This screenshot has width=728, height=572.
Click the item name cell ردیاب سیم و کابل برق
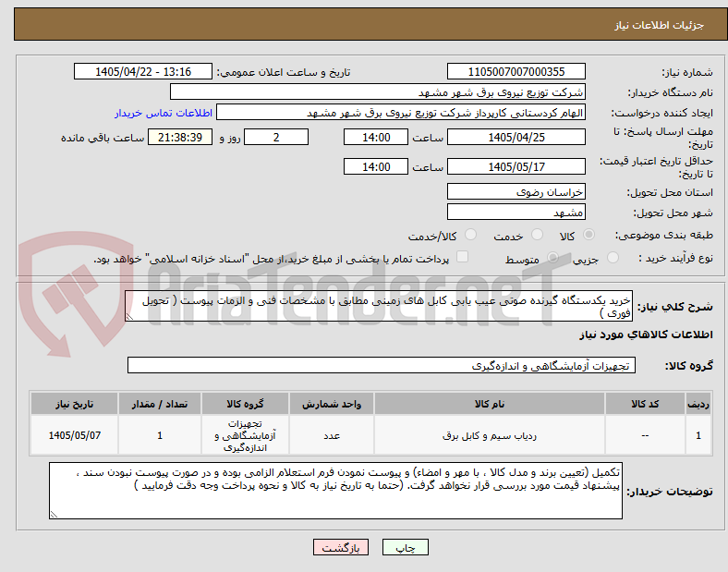click(x=490, y=435)
